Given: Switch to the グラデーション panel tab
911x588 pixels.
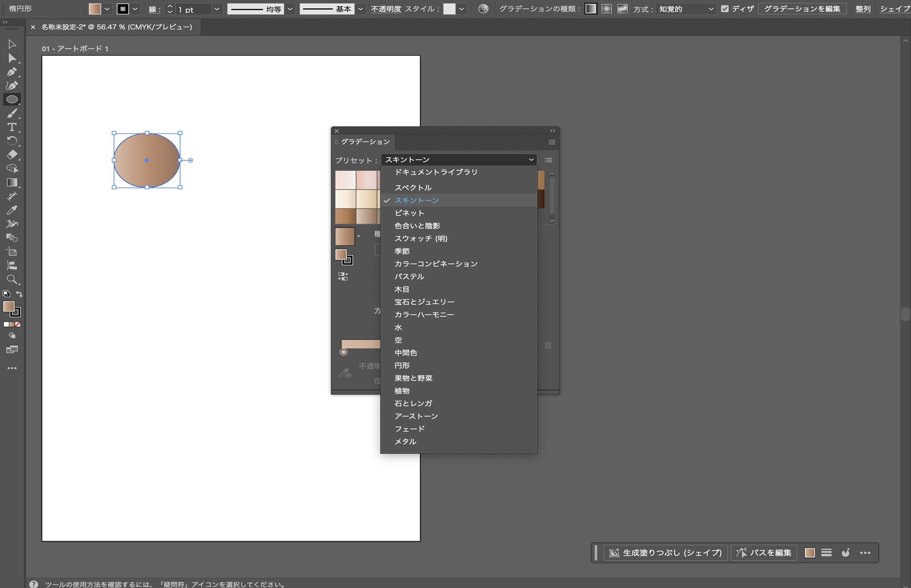Looking at the screenshot, I should pyautogui.click(x=365, y=142).
